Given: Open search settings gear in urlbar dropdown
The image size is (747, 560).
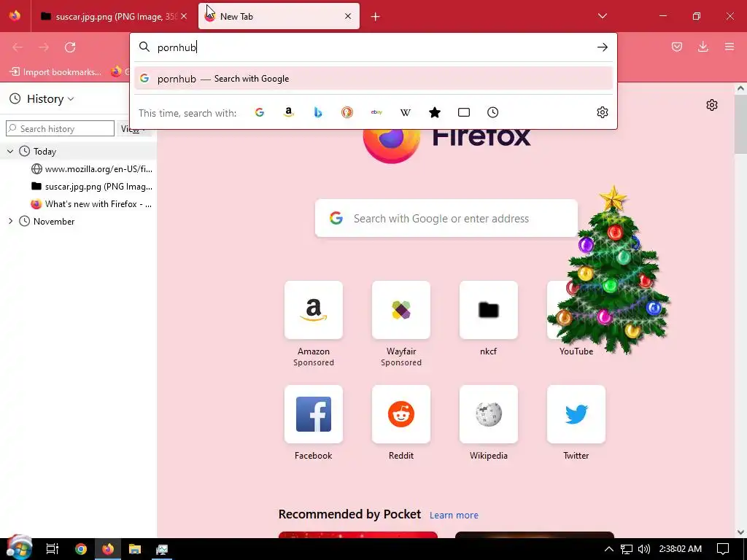Looking at the screenshot, I should [602, 112].
